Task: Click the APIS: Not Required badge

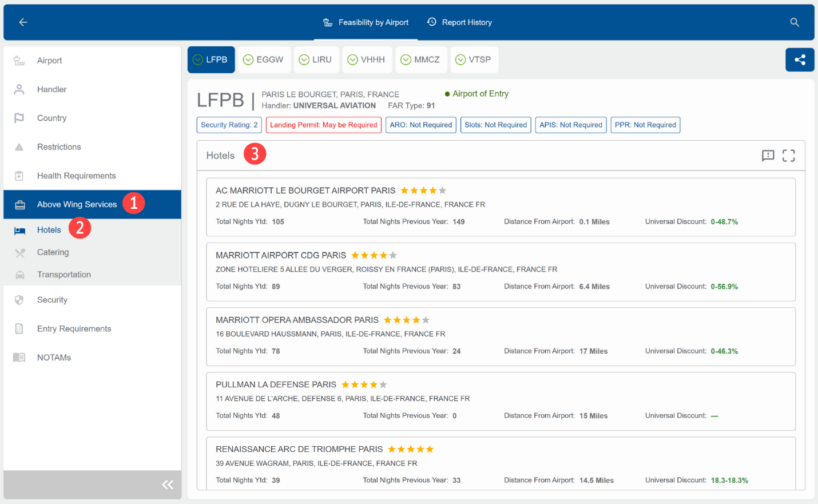Action: coord(571,125)
